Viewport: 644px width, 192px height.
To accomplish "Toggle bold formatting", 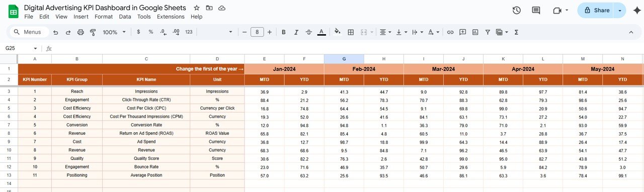I will click(x=283, y=32).
